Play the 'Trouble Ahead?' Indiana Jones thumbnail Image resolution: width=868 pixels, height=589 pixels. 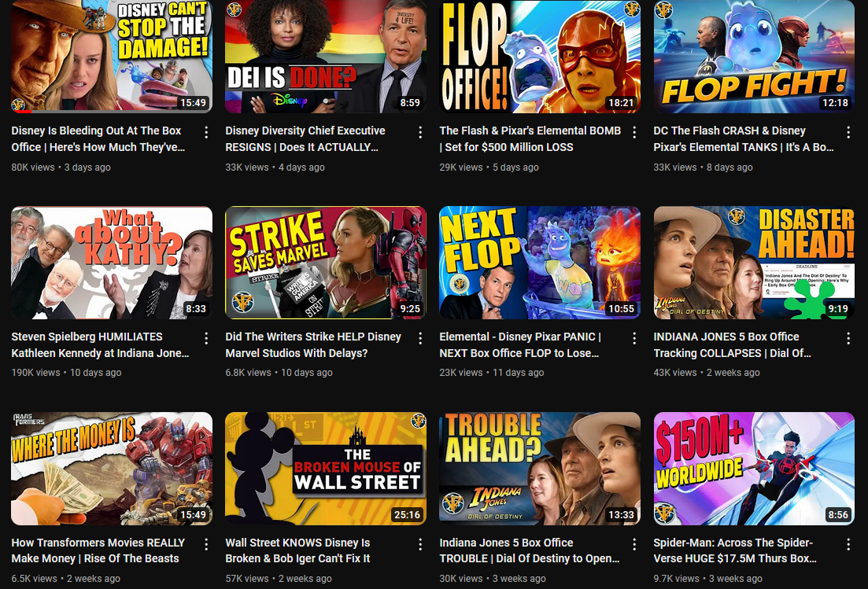coord(540,469)
